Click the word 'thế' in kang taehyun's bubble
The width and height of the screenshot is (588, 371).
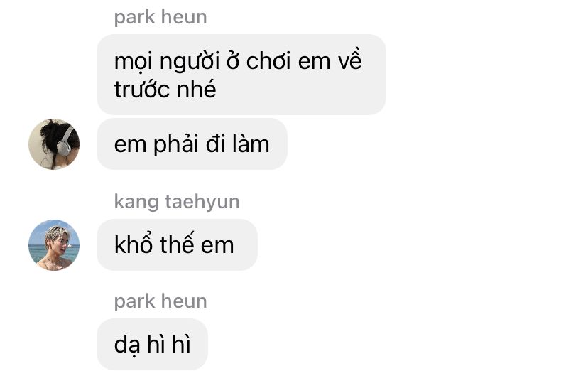tap(178, 244)
